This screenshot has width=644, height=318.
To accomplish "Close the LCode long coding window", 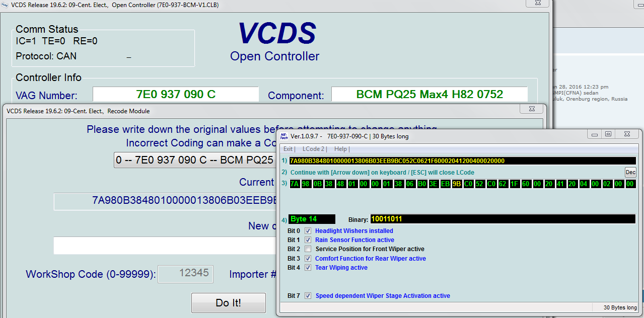I will click(627, 134).
